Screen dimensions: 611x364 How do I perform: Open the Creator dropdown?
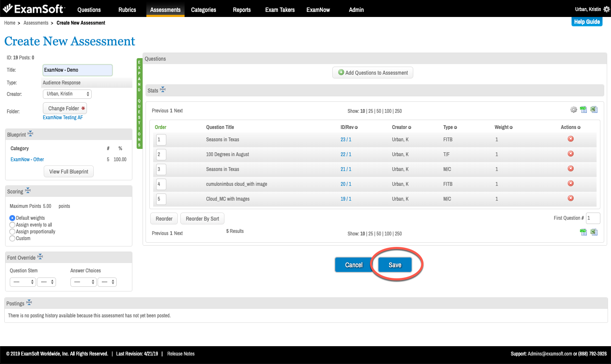click(67, 94)
